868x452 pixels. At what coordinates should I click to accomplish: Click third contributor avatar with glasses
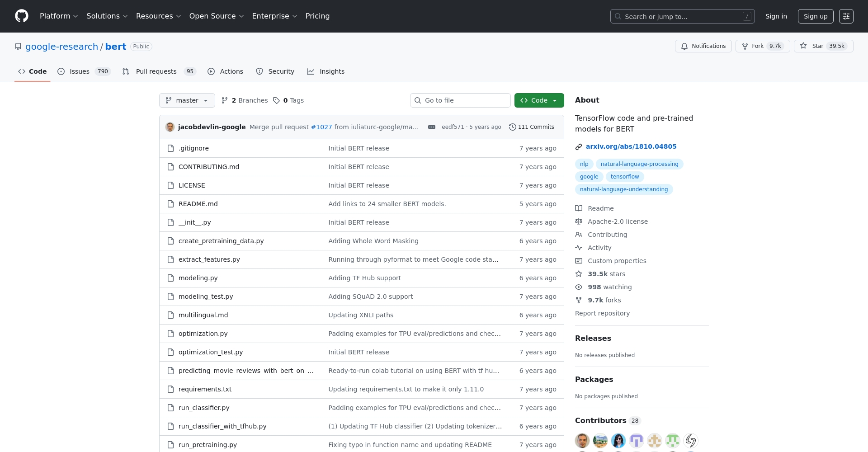pos(618,440)
